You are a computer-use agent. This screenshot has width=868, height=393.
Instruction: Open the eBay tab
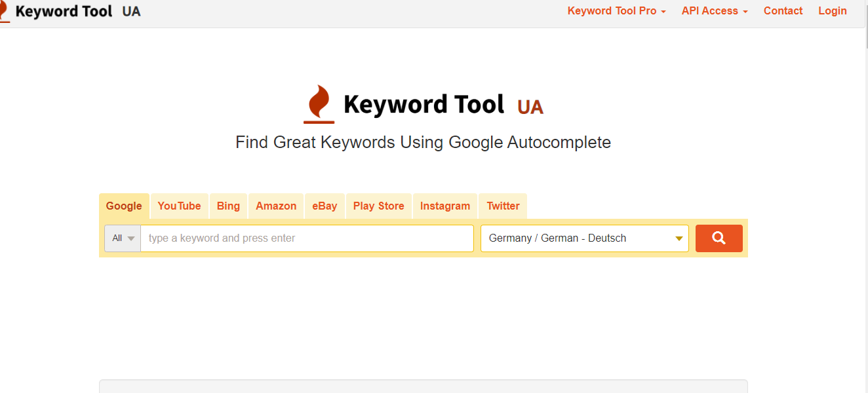click(x=325, y=206)
